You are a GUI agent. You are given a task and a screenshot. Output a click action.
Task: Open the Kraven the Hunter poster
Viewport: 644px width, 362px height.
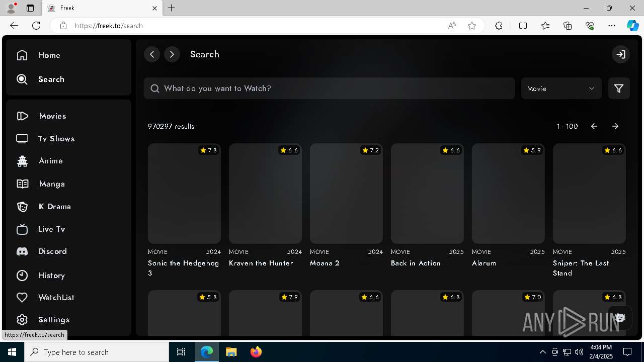(x=265, y=194)
